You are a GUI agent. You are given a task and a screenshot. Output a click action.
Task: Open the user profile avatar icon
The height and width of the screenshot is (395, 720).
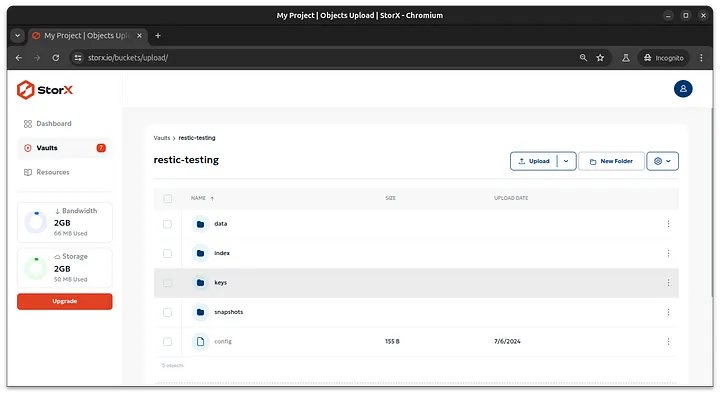click(683, 89)
